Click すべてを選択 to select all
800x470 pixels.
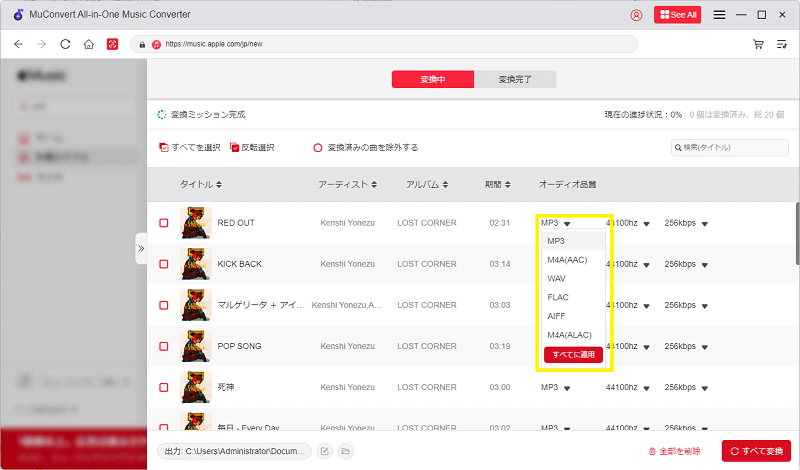pos(190,147)
